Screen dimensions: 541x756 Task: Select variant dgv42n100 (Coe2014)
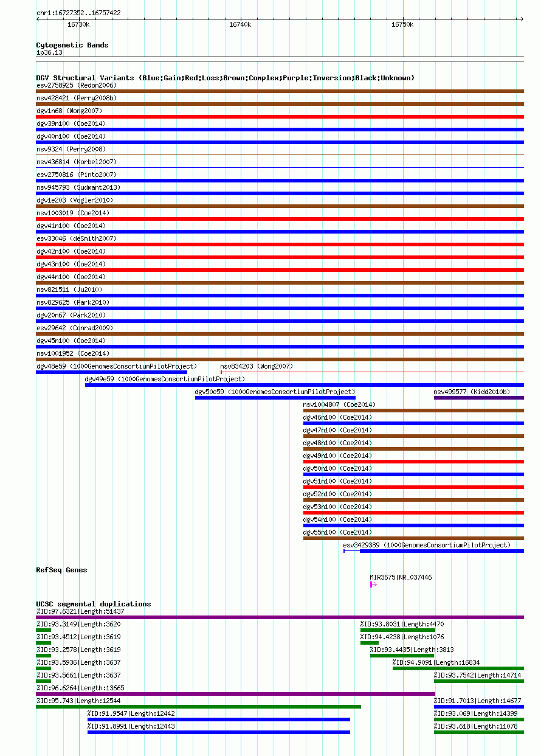[x=71, y=251]
